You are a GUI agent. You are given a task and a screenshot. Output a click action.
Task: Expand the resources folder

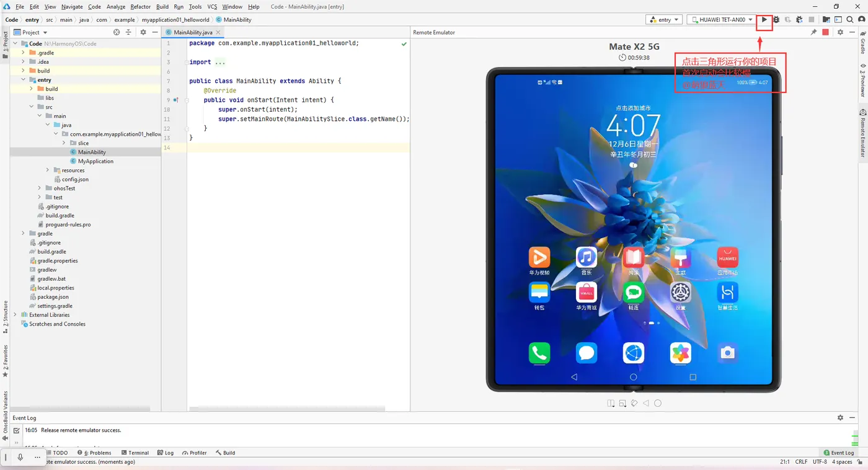coord(48,170)
